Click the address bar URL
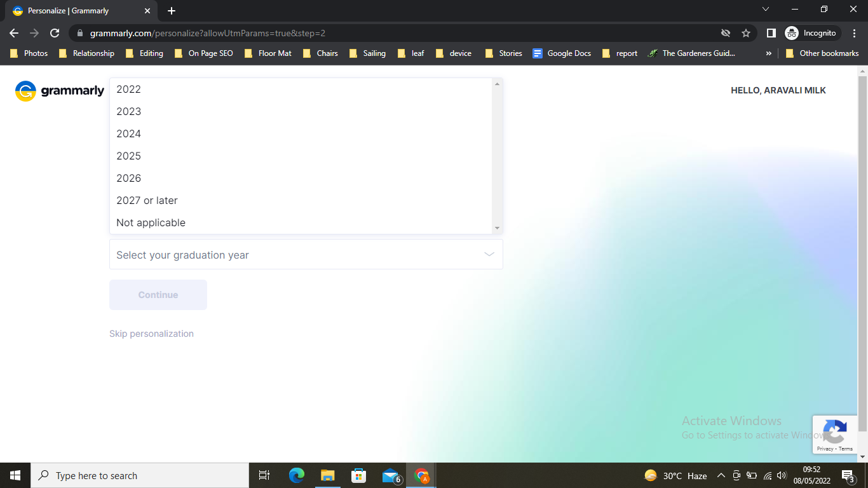 pyautogui.click(x=208, y=33)
